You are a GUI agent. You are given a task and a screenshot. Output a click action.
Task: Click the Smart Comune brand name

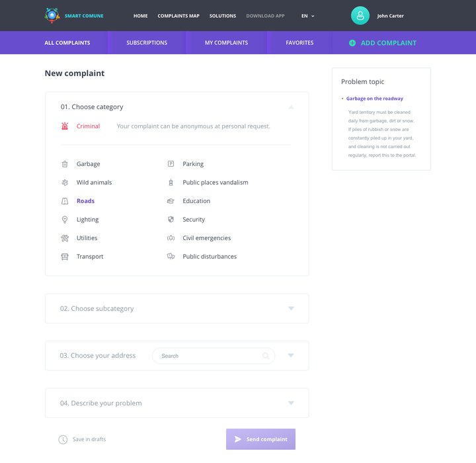click(x=84, y=16)
